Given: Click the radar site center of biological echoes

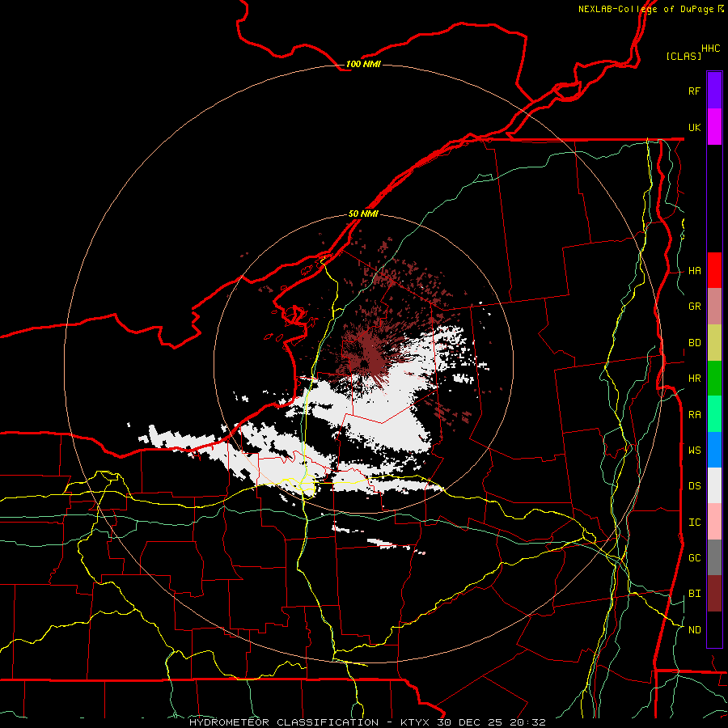Looking at the screenshot, I should 364,362.
